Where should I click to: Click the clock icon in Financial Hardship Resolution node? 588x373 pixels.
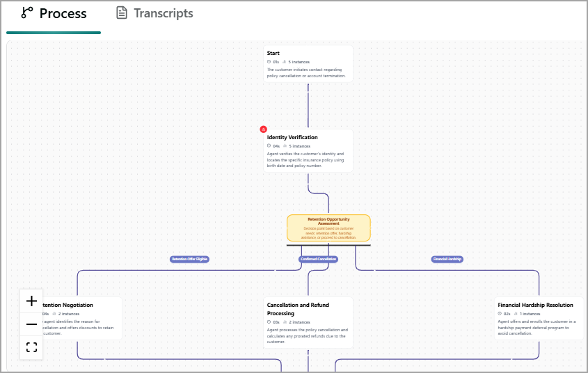point(500,314)
